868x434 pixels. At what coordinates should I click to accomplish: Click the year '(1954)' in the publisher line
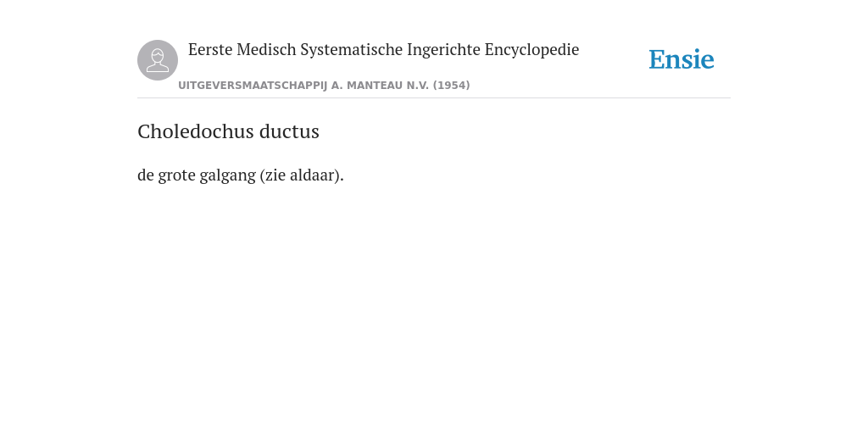click(x=451, y=86)
